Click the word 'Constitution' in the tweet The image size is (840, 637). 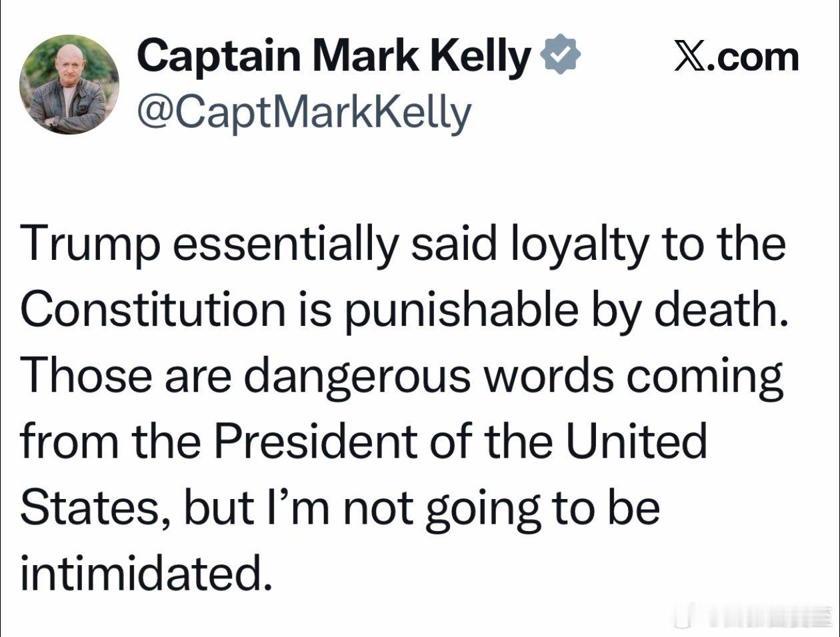(x=153, y=310)
